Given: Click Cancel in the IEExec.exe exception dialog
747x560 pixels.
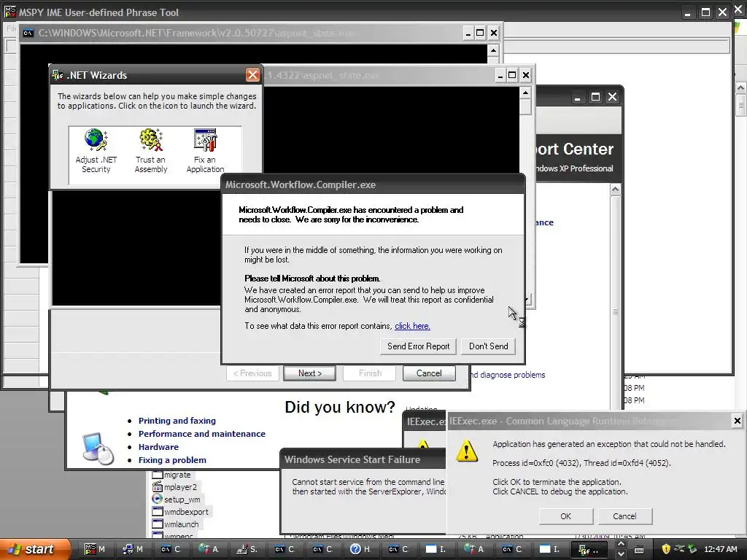Looking at the screenshot, I should tap(624, 516).
